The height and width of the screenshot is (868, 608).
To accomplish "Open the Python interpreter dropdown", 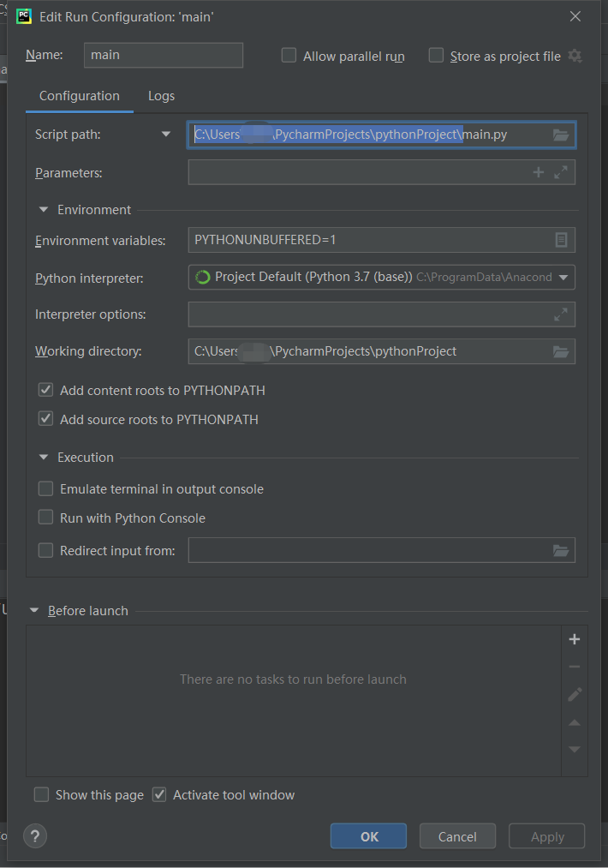I will [x=563, y=278].
